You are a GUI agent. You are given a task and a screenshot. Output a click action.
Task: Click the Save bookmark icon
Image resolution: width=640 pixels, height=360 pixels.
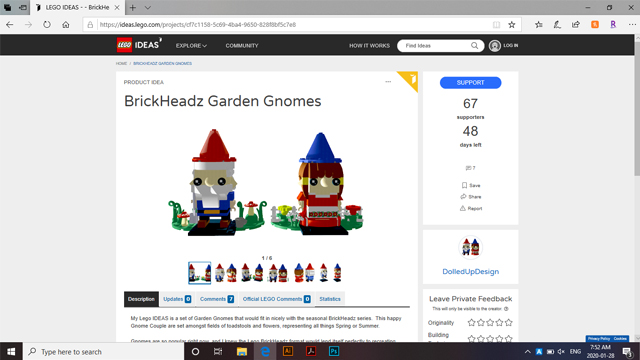(x=464, y=185)
